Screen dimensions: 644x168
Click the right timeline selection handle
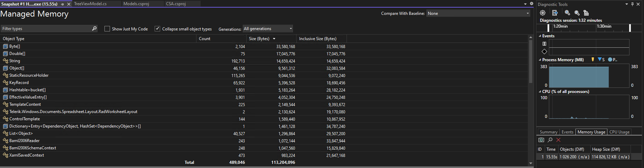(630, 28)
